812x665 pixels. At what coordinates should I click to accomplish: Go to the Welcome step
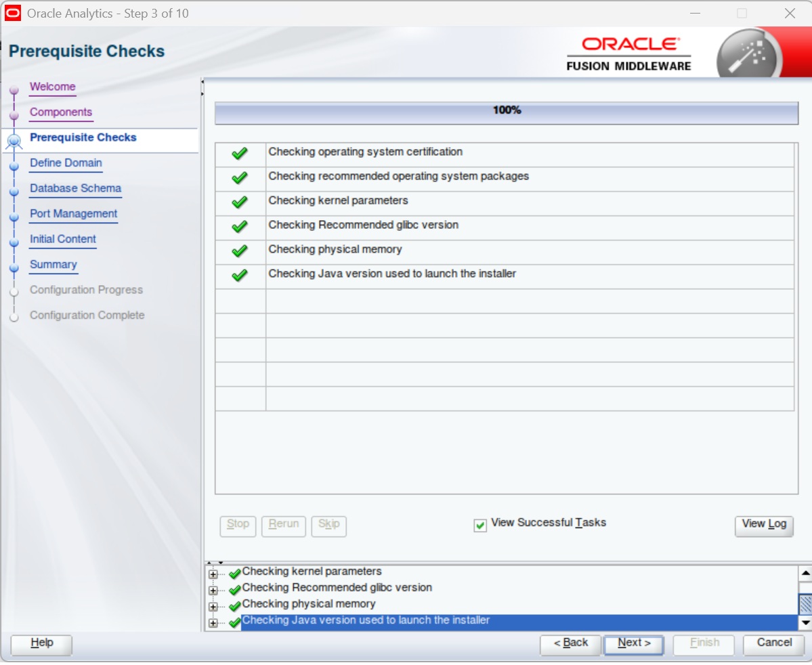tap(52, 87)
